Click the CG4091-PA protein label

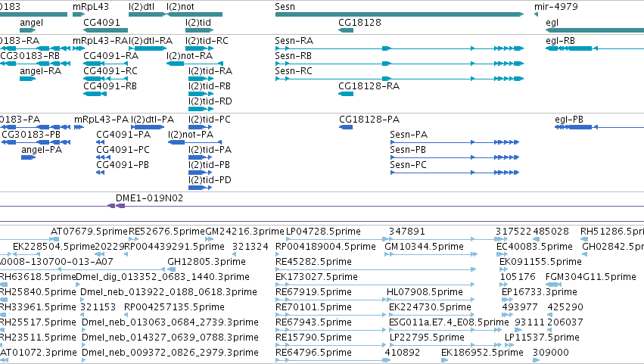123,135
